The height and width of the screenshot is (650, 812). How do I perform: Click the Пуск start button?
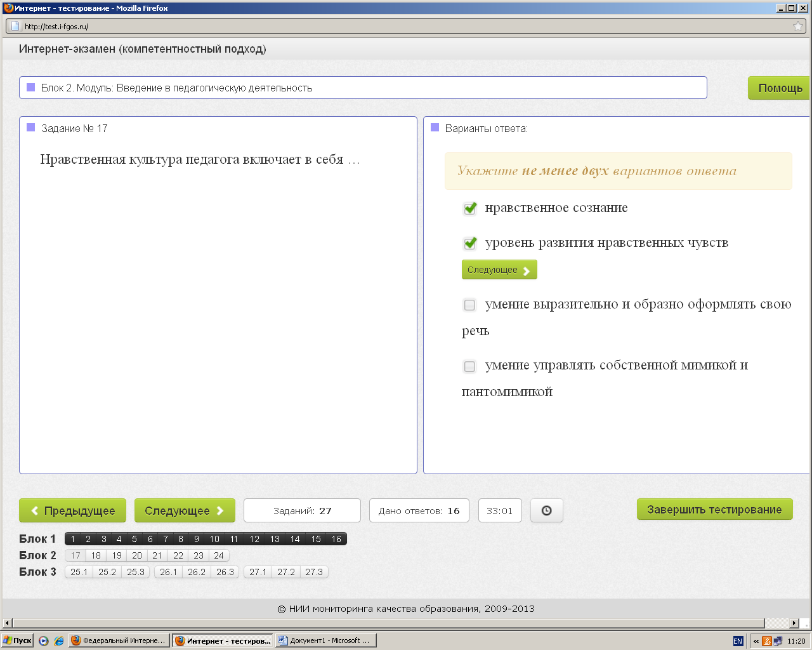[17, 640]
